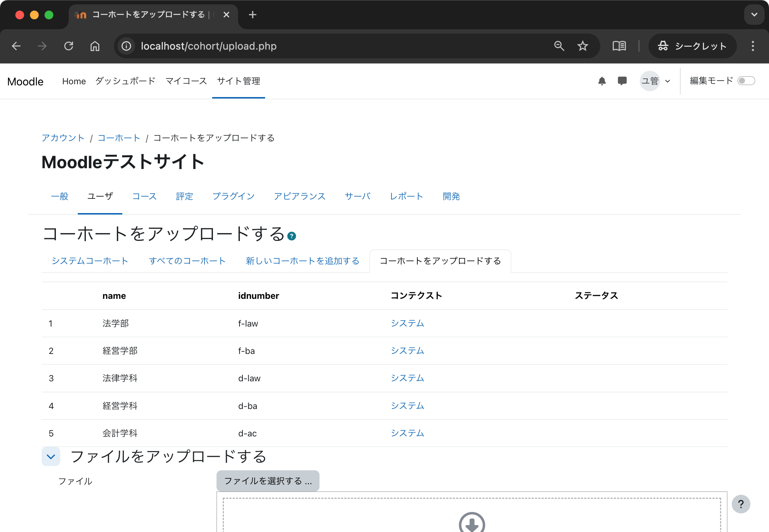The width and height of the screenshot is (769, 532).
Task: Click the browser home icon
Action: pyautogui.click(x=95, y=46)
